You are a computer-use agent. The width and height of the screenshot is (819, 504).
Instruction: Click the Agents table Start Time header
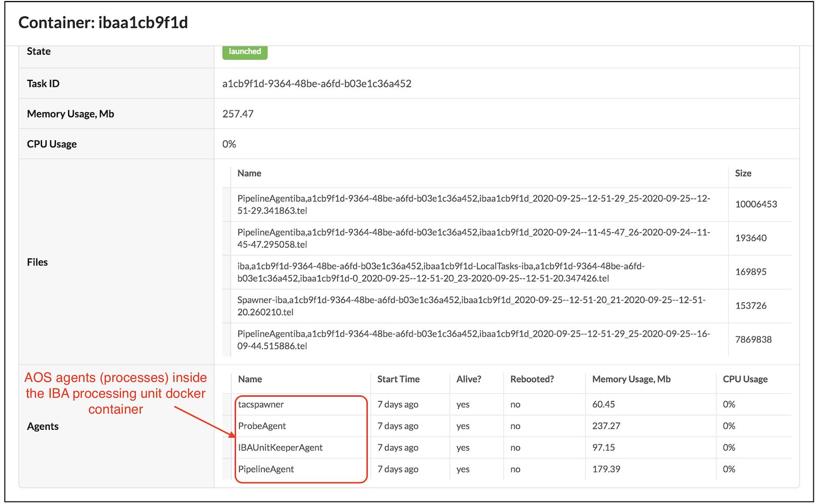(398, 379)
